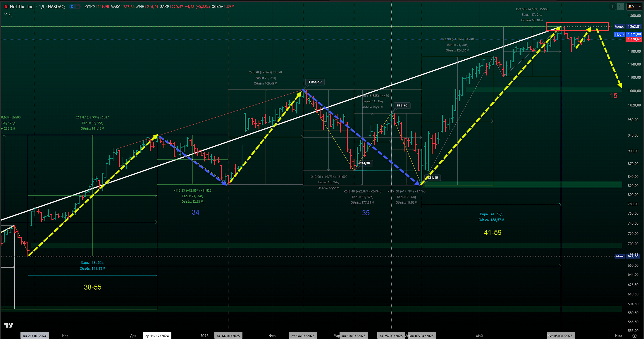
Task: Click the 821,10 price callout label
Action: tap(433, 178)
